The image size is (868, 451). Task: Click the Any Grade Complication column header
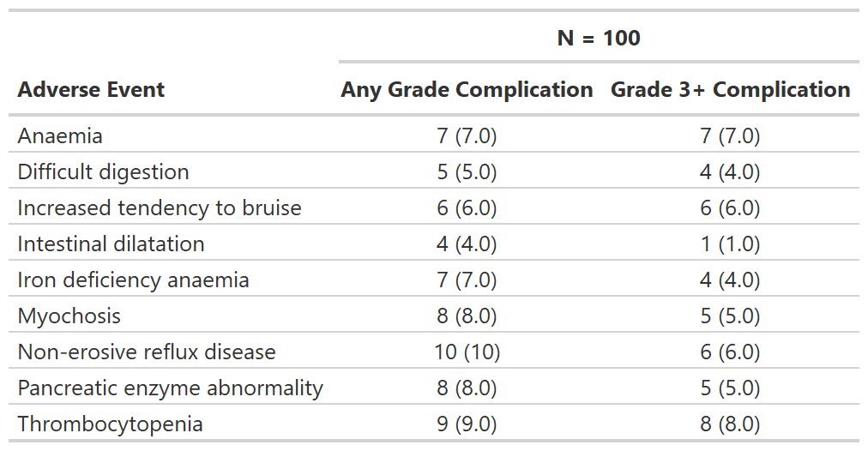coord(467,90)
